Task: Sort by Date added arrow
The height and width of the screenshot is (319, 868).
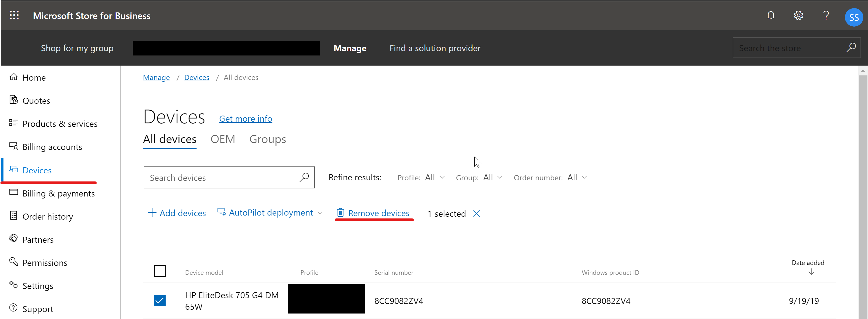Action: 811,272
